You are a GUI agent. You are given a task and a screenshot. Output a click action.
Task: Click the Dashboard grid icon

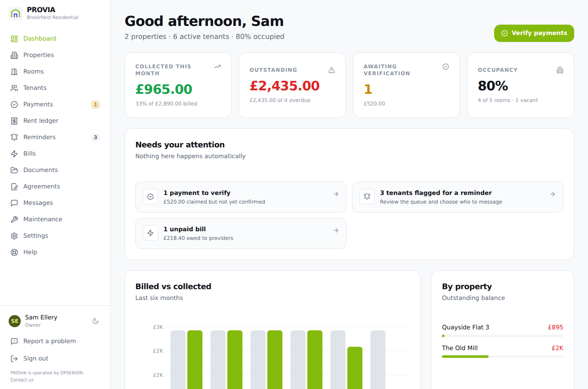click(x=14, y=39)
